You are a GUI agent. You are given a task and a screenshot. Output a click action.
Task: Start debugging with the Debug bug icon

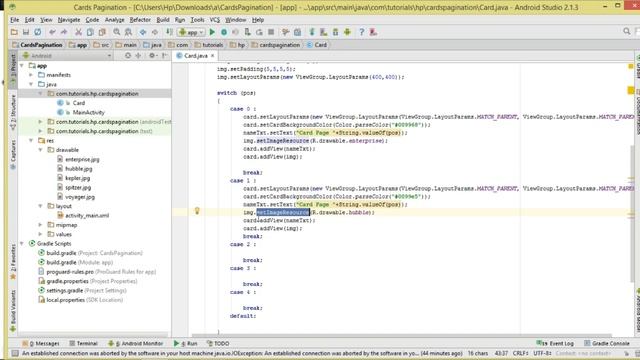click(224, 32)
